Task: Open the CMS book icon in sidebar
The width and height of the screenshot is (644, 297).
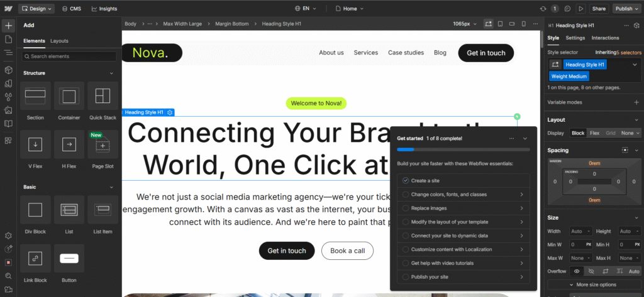Action: coord(8,124)
